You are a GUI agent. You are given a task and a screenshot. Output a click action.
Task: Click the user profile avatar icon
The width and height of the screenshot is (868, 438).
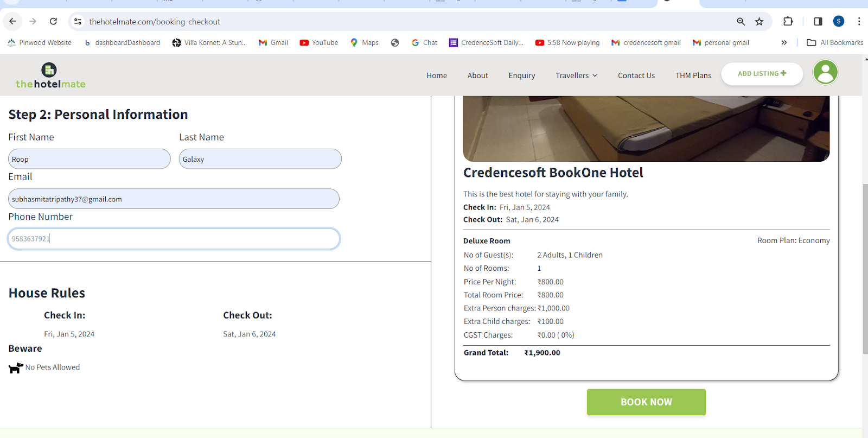(x=825, y=72)
